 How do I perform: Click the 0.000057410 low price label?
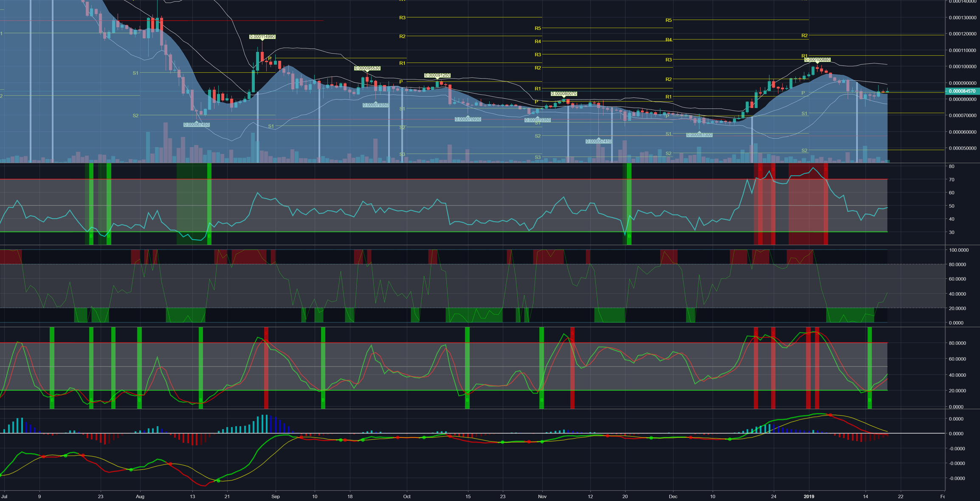tap(598, 141)
